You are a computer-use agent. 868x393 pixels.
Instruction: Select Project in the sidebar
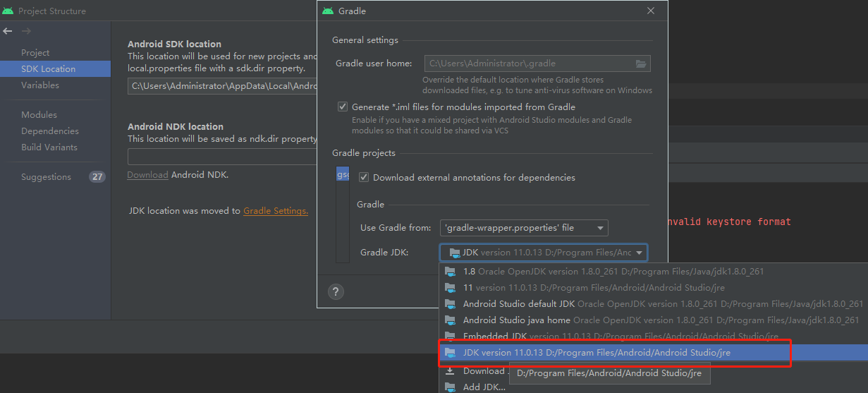[x=35, y=53]
